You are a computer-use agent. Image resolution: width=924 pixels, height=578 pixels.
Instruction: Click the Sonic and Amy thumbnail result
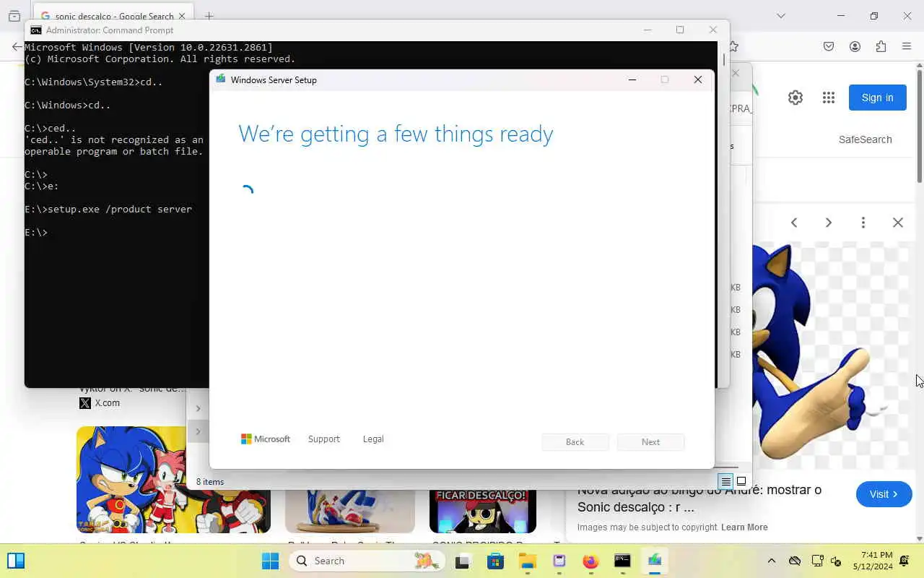point(173,480)
